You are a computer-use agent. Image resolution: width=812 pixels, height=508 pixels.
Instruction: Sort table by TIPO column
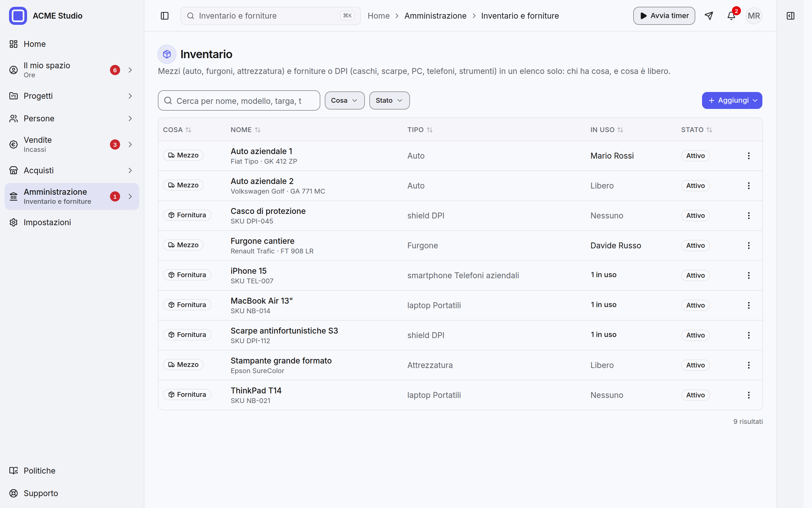[420, 130]
